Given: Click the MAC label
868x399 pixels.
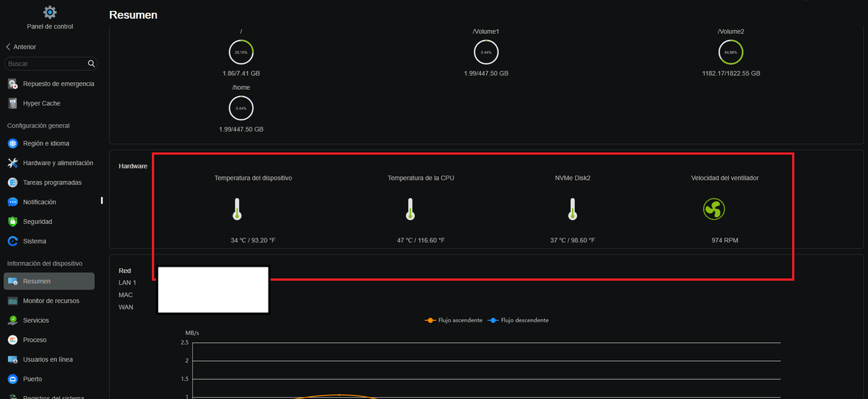Looking at the screenshot, I should [126, 295].
